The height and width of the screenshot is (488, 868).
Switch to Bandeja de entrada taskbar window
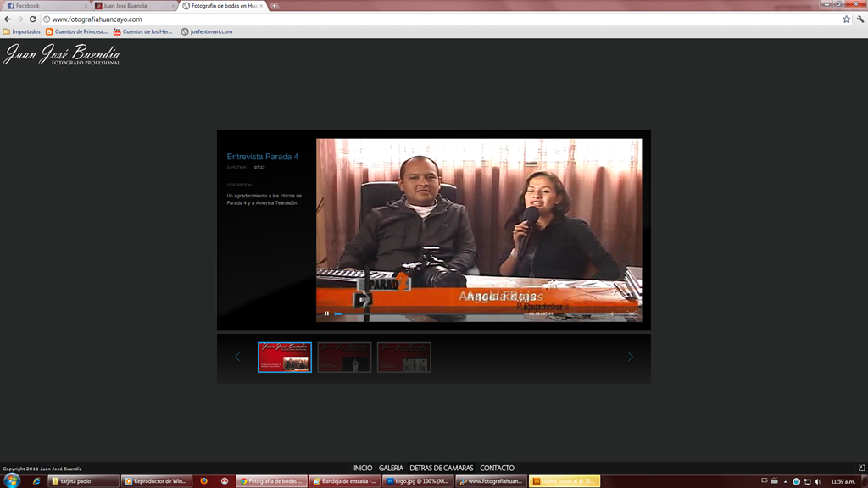click(x=345, y=481)
